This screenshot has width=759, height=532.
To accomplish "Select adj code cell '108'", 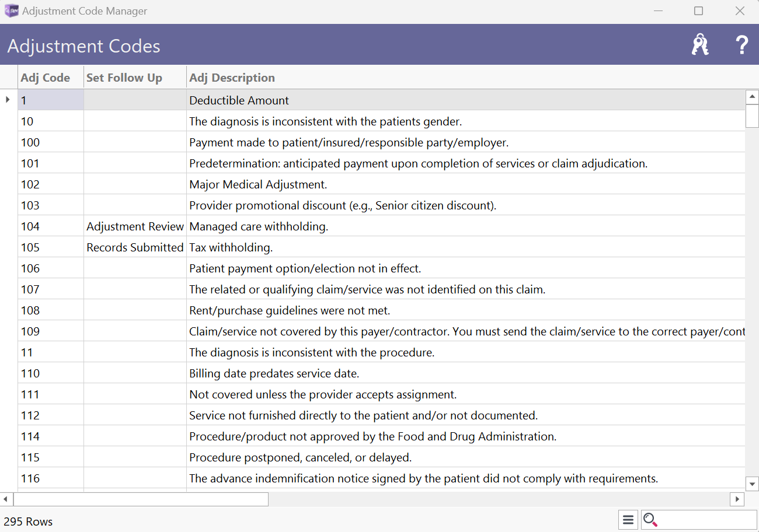I will [x=51, y=310].
